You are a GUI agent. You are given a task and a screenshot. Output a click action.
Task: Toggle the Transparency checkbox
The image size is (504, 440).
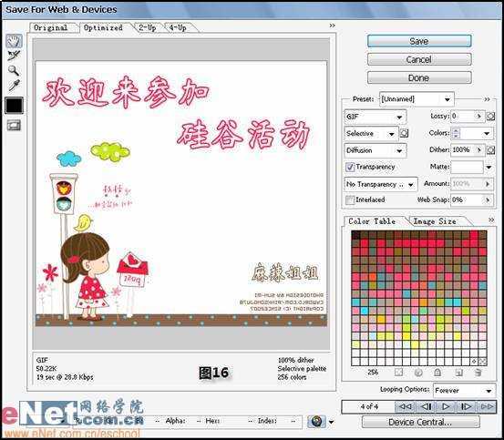tap(349, 167)
